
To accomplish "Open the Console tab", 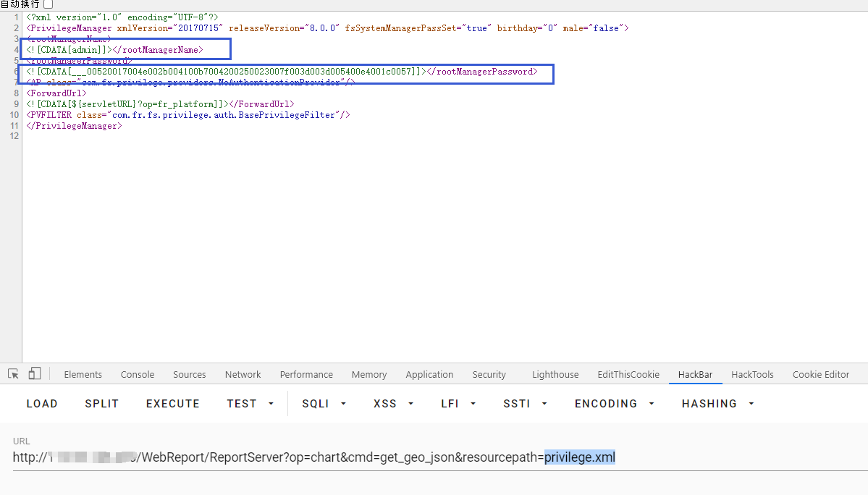I will 138,375.
